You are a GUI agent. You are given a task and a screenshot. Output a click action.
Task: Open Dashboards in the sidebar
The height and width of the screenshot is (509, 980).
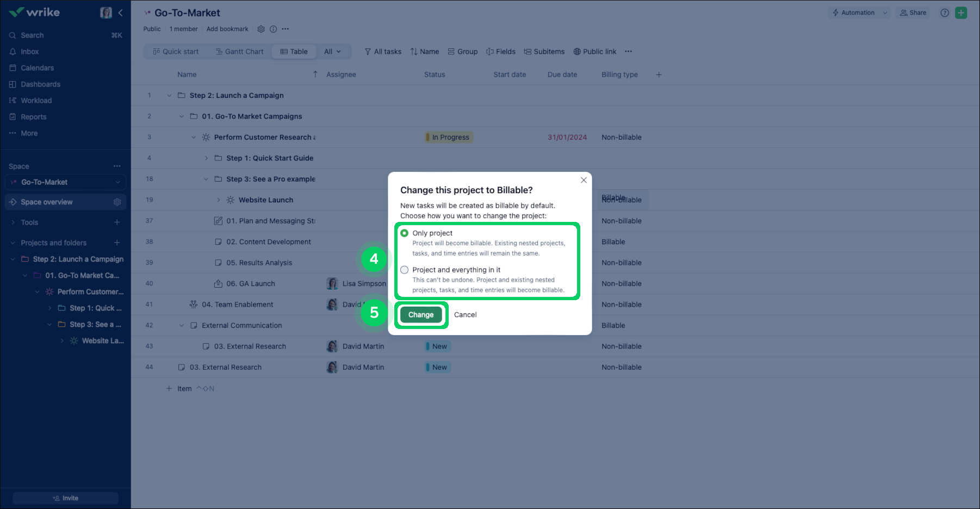point(40,84)
